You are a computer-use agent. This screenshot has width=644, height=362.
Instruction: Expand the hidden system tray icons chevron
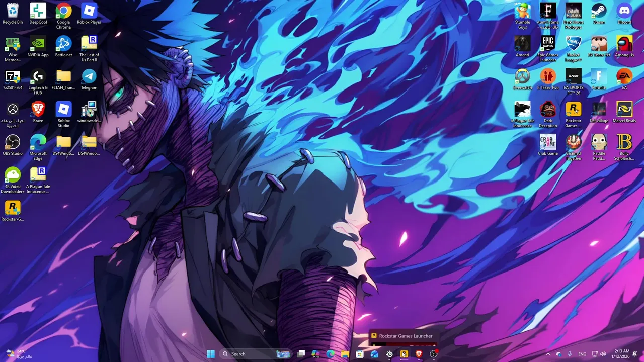(x=548, y=354)
